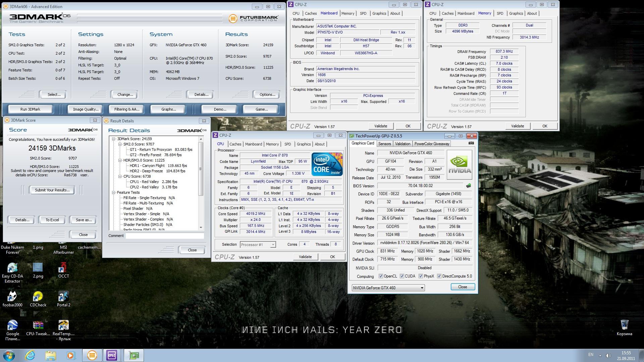Click the BIOS save chip icon in GPU-Z

click(x=469, y=185)
